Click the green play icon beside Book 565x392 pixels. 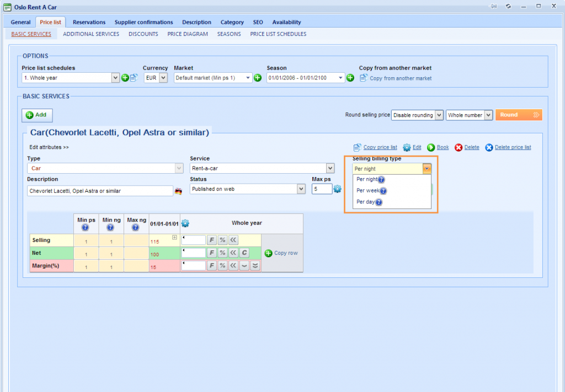pos(430,147)
